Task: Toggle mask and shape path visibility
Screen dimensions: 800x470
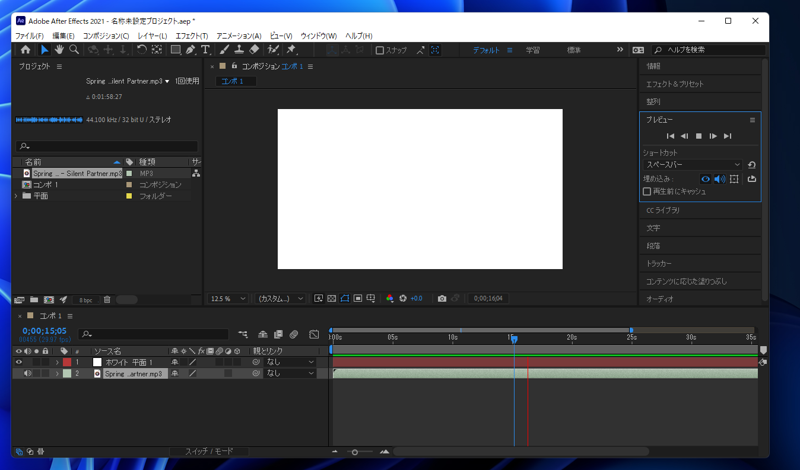Action: click(345, 299)
